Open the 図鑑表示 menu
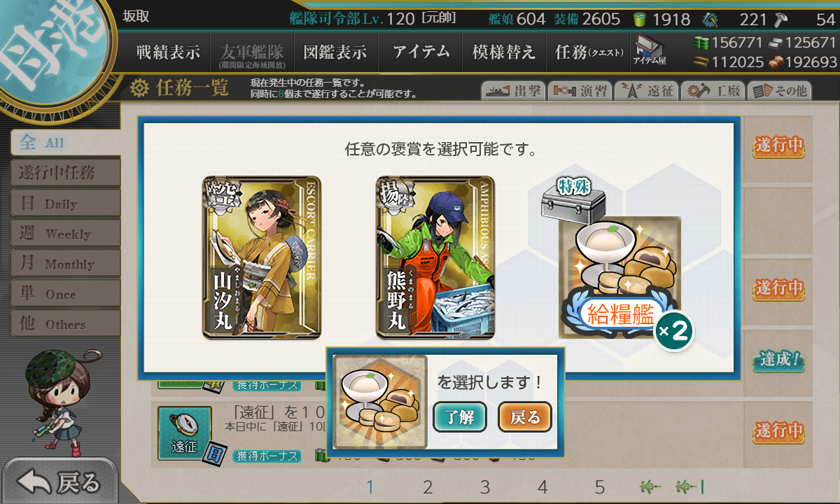 coord(335,52)
